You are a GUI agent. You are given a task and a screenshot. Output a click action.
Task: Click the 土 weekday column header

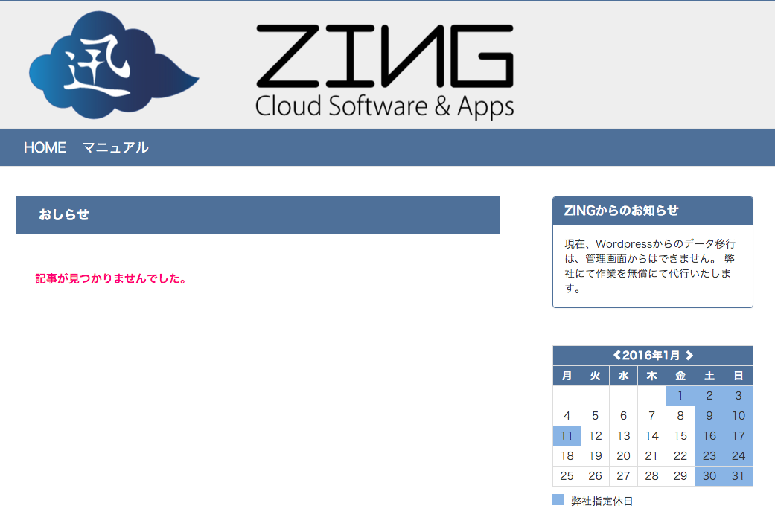(x=709, y=376)
